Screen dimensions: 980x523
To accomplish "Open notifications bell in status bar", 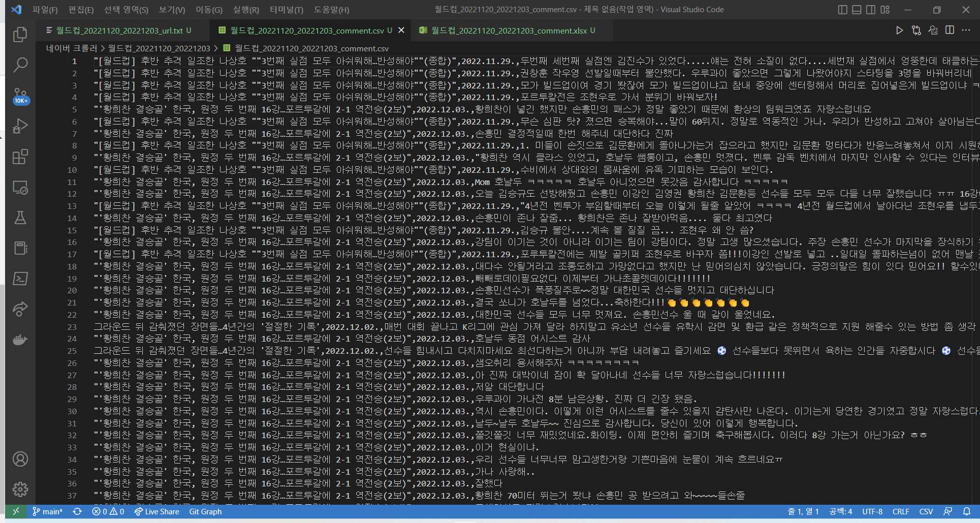I will pyautogui.click(x=967, y=512).
